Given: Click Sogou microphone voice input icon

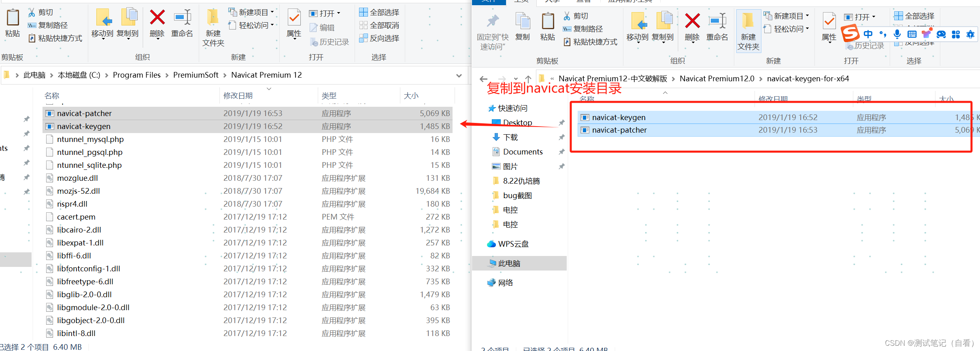Looking at the screenshot, I should pyautogui.click(x=897, y=34).
